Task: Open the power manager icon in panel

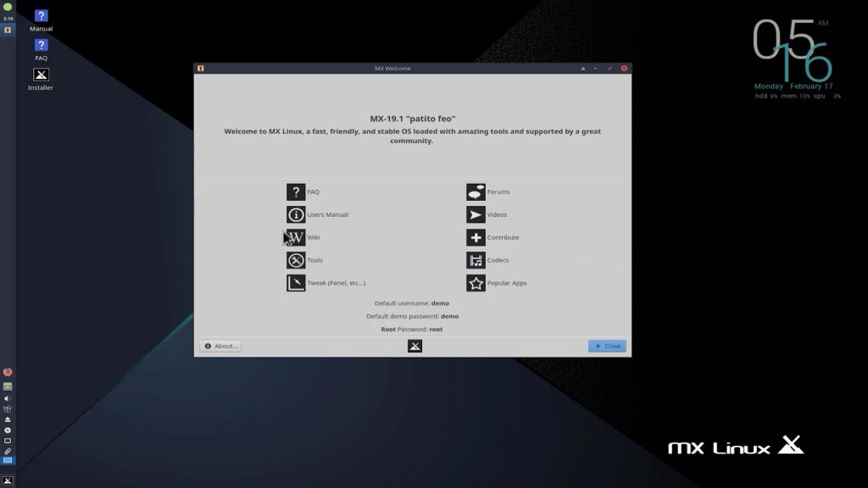Action: (8, 430)
